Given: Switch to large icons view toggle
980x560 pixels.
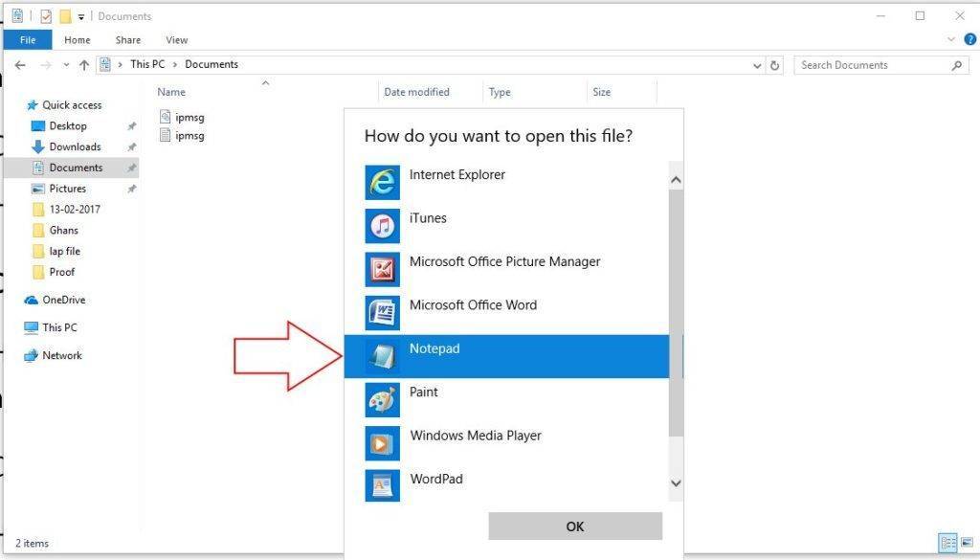Looking at the screenshot, I should pos(966,543).
